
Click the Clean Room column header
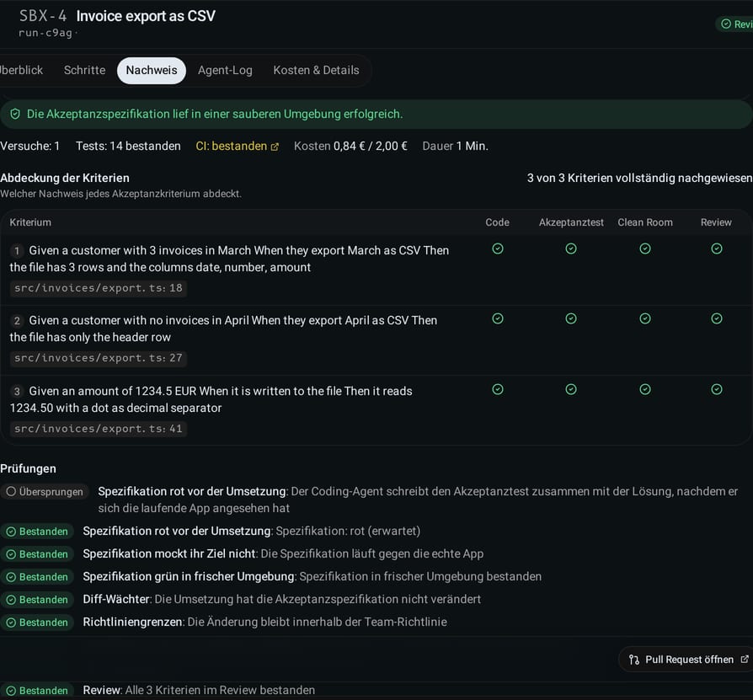[645, 222]
